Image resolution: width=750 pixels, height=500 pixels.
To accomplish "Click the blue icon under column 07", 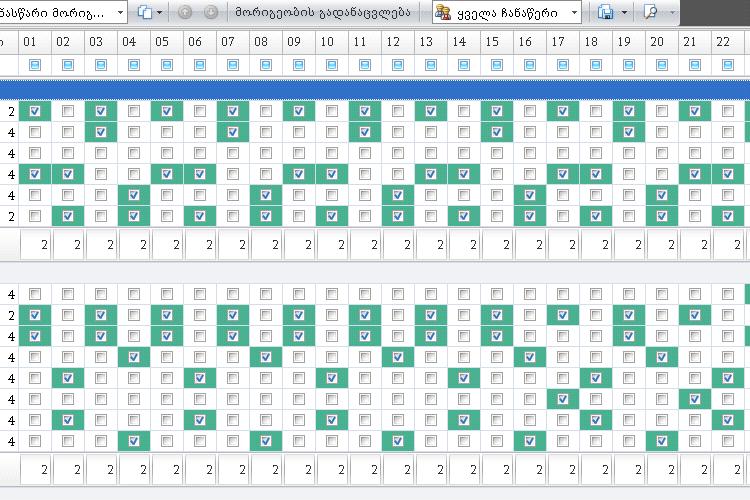I will point(233,65).
